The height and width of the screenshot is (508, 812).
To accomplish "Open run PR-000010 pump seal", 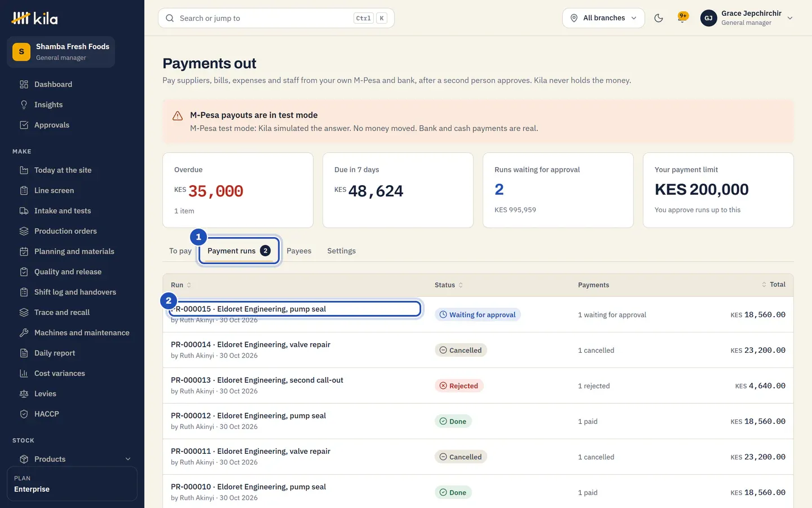I will (248, 487).
